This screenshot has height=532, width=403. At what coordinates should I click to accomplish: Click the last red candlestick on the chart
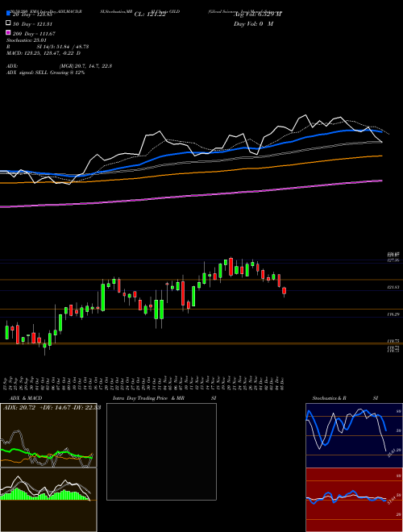tap(285, 291)
